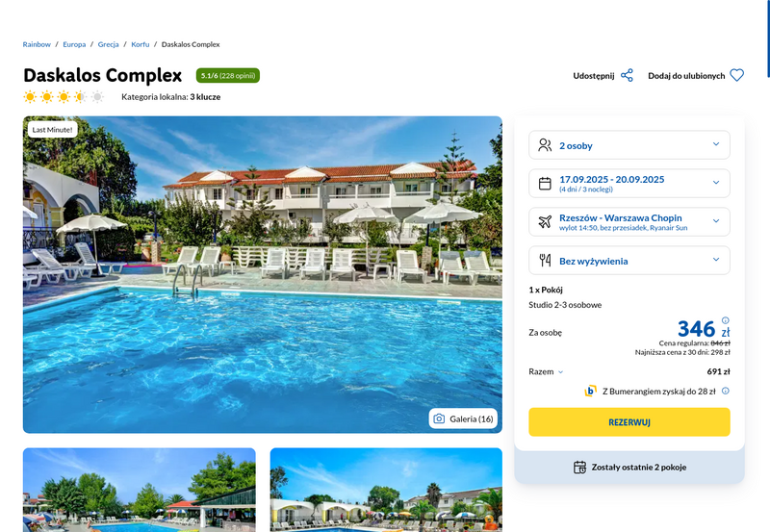The height and width of the screenshot is (532, 770).
Task: Open the Korfu breadcrumb link
Action: [140, 44]
